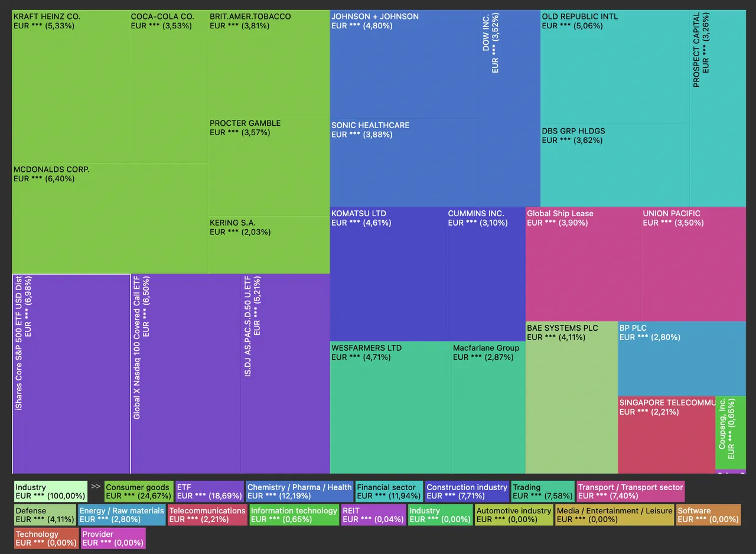Select the Trading legend entry

[x=543, y=491]
